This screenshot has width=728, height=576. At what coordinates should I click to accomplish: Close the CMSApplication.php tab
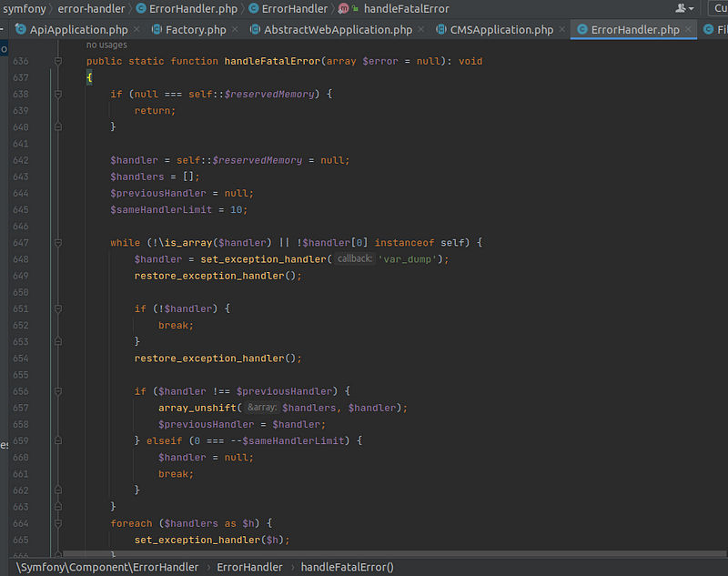(x=562, y=30)
